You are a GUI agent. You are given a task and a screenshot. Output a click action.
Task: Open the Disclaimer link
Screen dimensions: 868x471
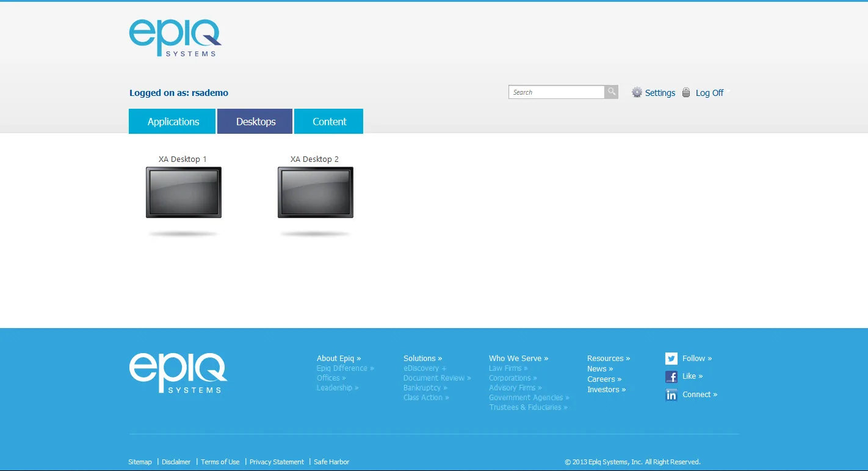(176, 462)
